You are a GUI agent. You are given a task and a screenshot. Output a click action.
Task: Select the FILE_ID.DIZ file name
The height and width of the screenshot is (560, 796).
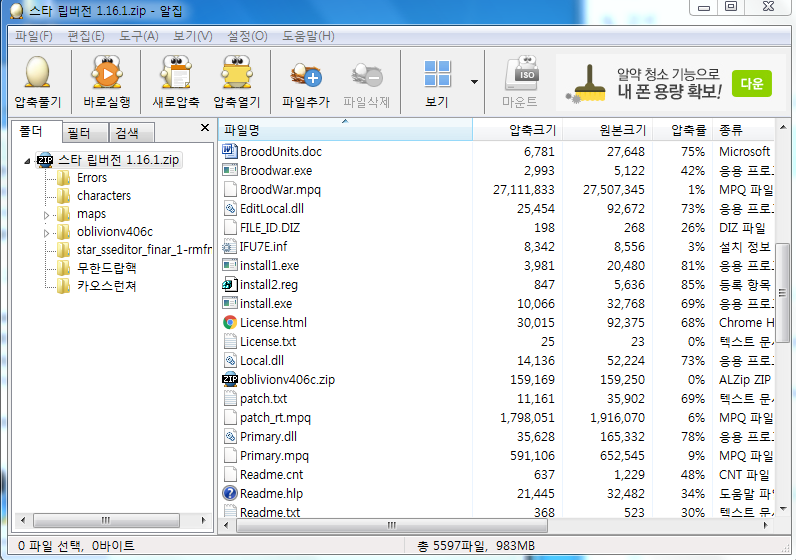(270, 228)
